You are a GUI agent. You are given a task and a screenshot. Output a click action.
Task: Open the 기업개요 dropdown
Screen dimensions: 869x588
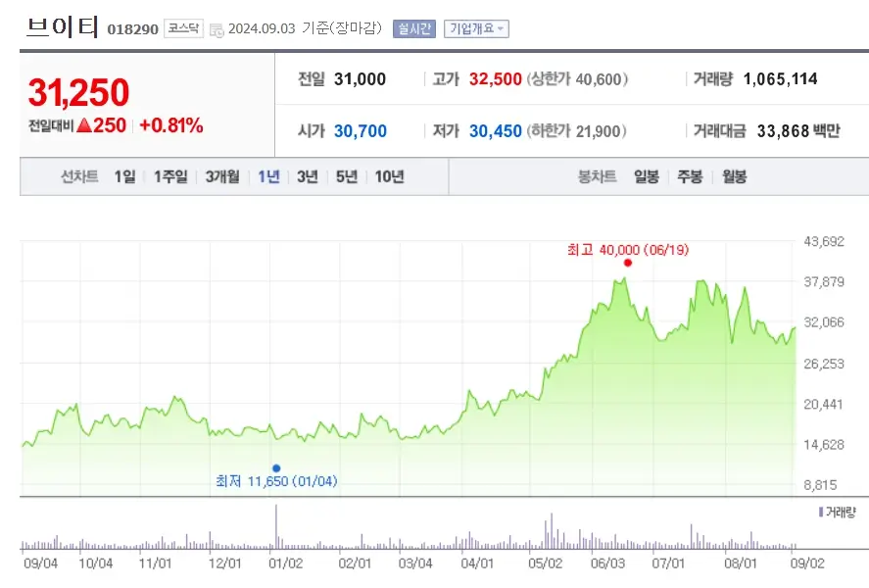476,28
